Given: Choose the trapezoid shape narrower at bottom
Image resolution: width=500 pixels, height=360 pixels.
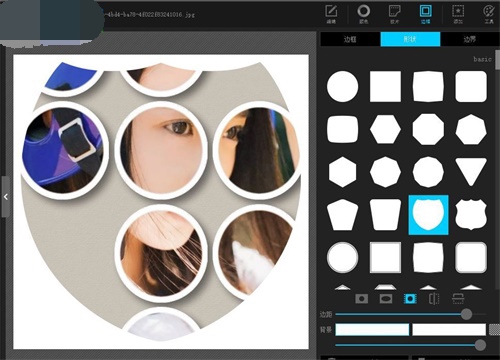Looking at the screenshot, I should click(x=385, y=215).
